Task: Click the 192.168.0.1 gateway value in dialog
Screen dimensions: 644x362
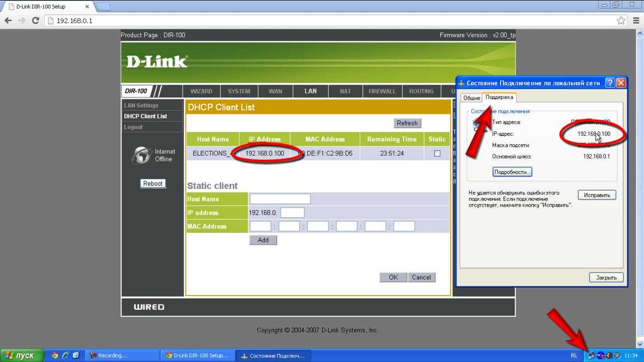Action: 596,156
